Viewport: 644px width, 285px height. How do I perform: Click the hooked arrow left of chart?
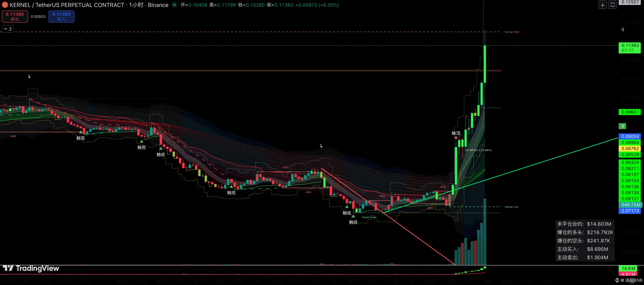(x=29, y=76)
